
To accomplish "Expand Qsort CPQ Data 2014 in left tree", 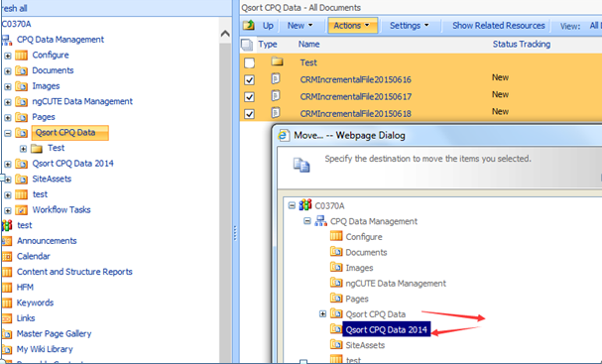I will tap(8, 164).
